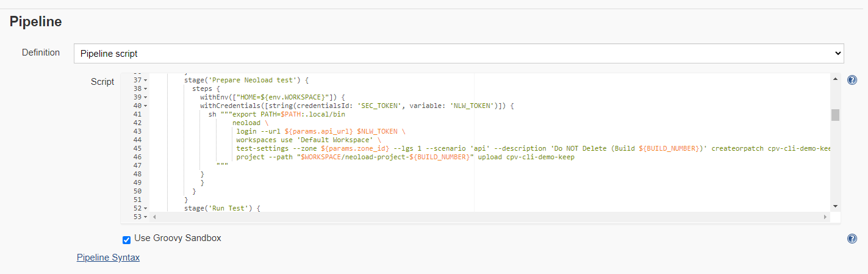The height and width of the screenshot is (274, 868).
Task: Click the vertical scrollbar thumb in the editor
Action: click(835, 115)
